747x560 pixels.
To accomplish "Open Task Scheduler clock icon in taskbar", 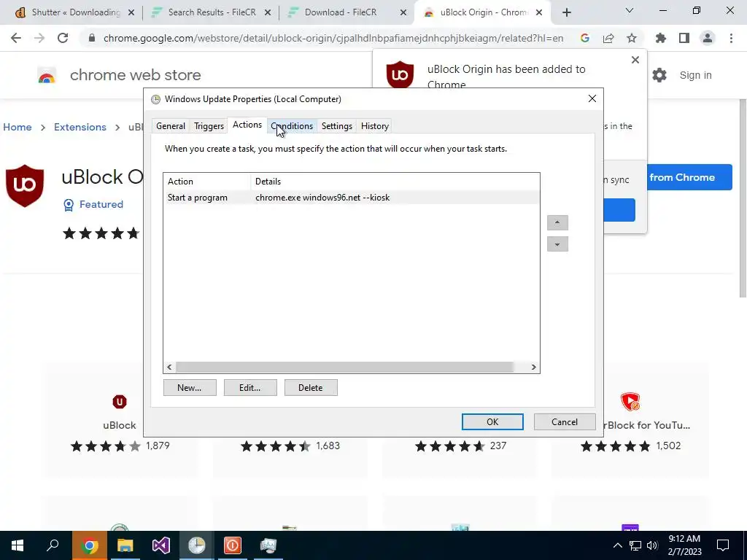I will pyautogui.click(x=196, y=545).
